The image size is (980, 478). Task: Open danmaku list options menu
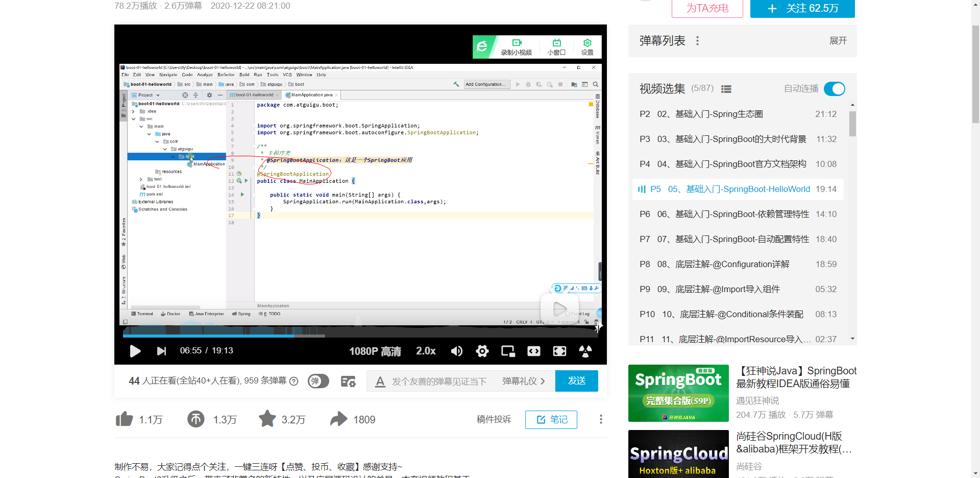[x=697, y=41]
